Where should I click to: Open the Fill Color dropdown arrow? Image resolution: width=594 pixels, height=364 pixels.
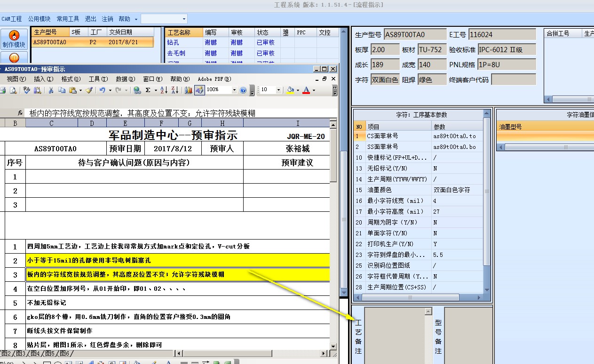(x=298, y=90)
